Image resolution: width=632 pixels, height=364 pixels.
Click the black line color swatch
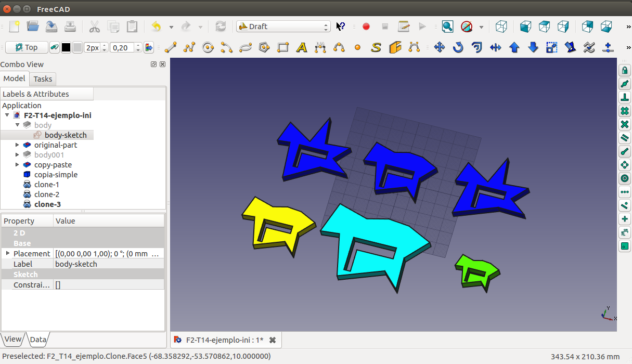tap(66, 48)
